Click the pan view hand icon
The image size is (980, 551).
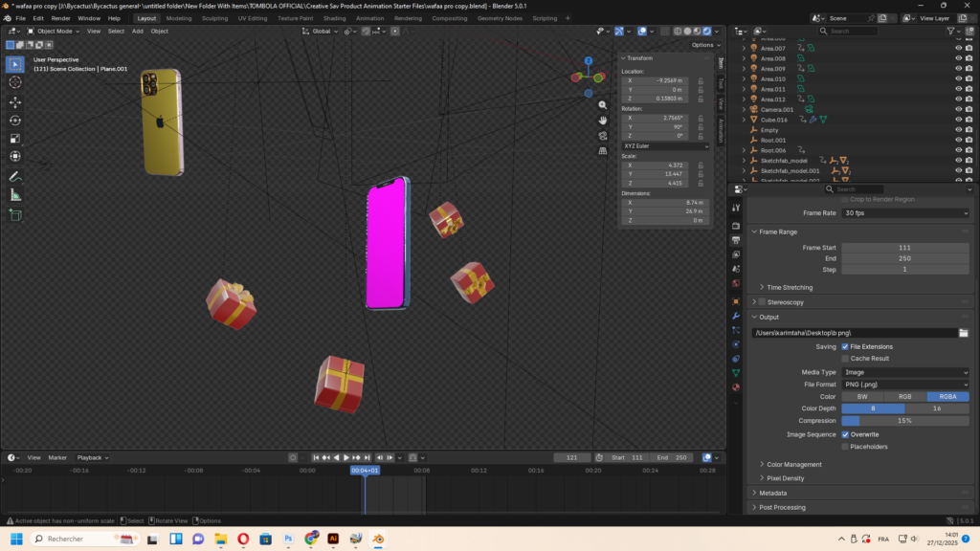[x=602, y=120]
